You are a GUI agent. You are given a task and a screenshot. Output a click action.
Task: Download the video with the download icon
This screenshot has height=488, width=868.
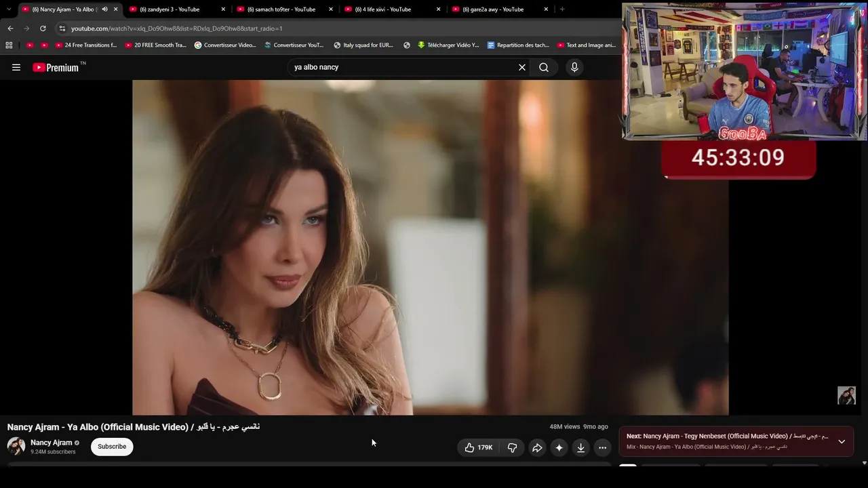(x=580, y=447)
